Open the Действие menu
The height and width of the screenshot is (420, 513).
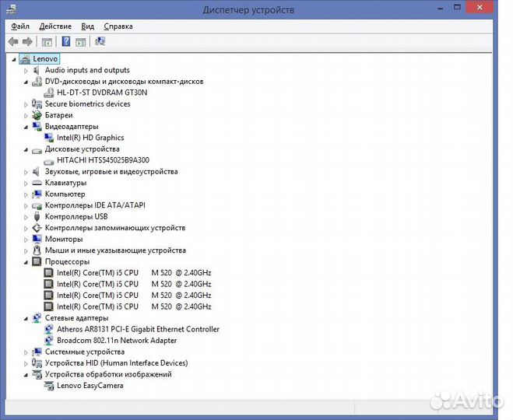point(55,26)
